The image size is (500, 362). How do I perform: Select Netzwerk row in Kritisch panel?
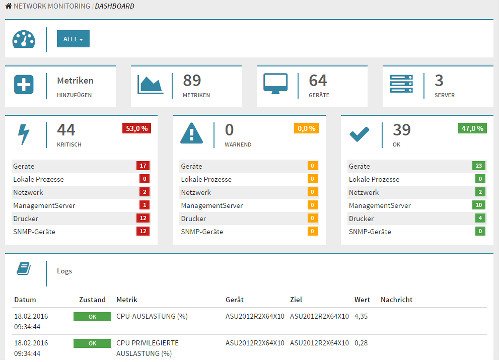point(81,192)
